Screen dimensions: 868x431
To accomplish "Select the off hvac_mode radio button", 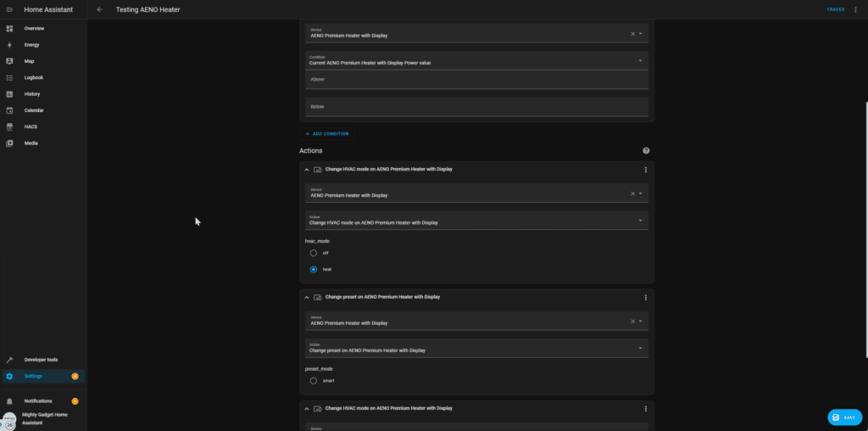I will coord(314,253).
